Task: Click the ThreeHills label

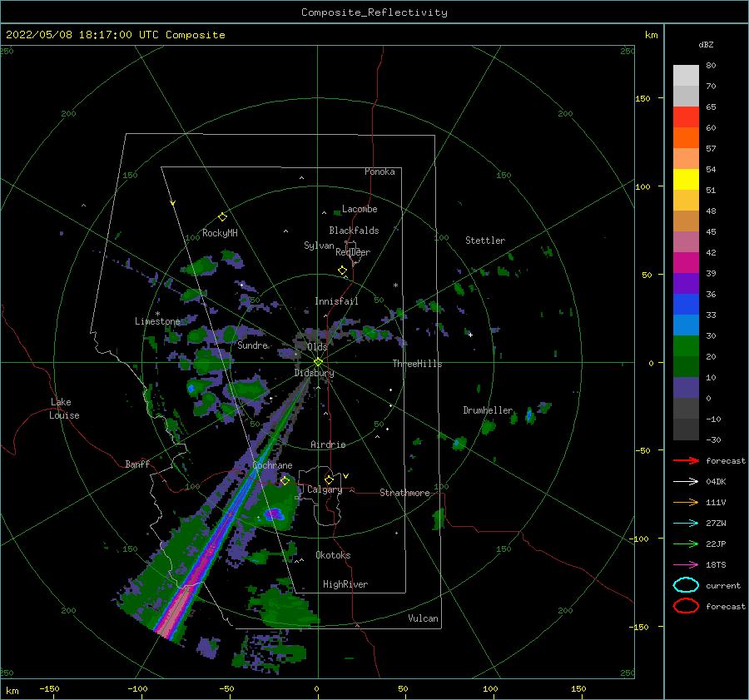Action: tap(417, 364)
